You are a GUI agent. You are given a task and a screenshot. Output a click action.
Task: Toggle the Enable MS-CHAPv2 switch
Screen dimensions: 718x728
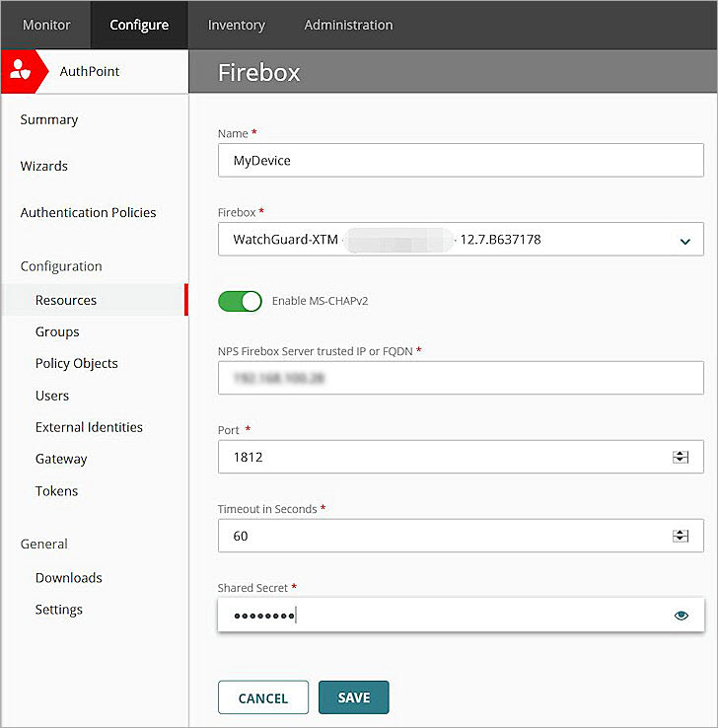tap(240, 301)
